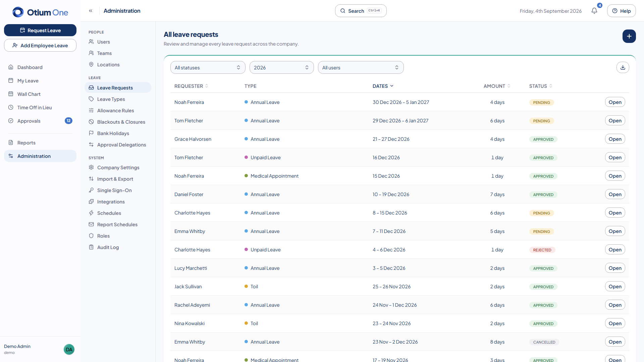Image resolution: width=644 pixels, height=362 pixels.
Task: Click the Dashboard home icon
Action: [x=11, y=67]
